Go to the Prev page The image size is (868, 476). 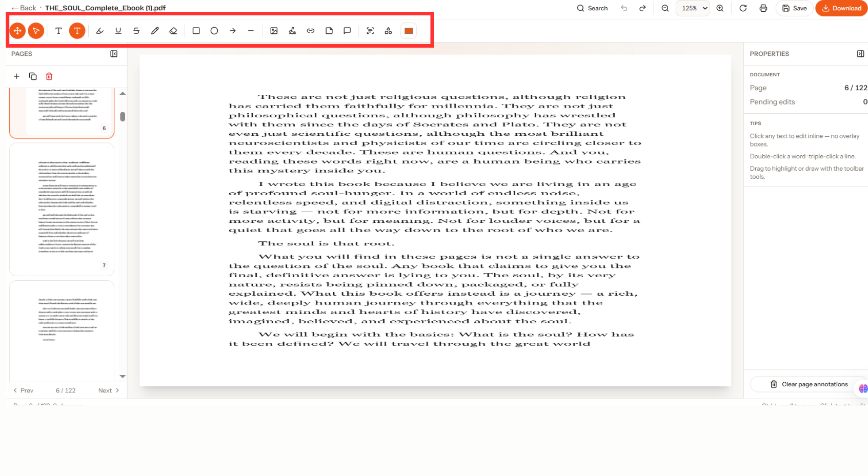click(23, 390)
